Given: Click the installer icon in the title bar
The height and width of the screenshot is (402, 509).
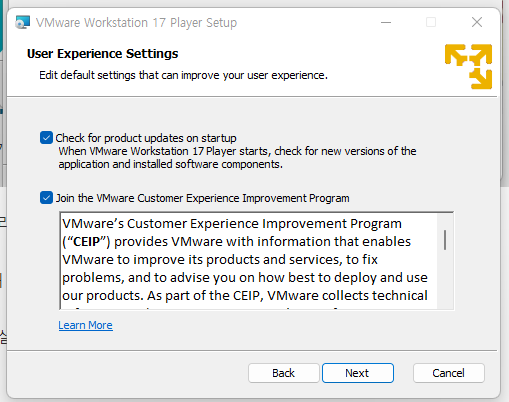Looking at the screenshot, I should pos(23,22).
